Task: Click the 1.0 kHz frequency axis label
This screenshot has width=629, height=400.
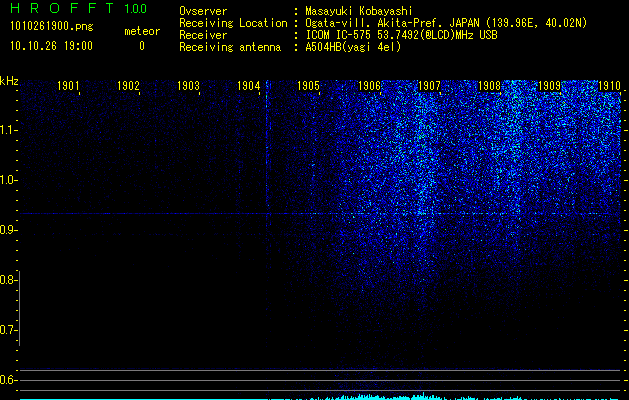Action: coord(8,180)
